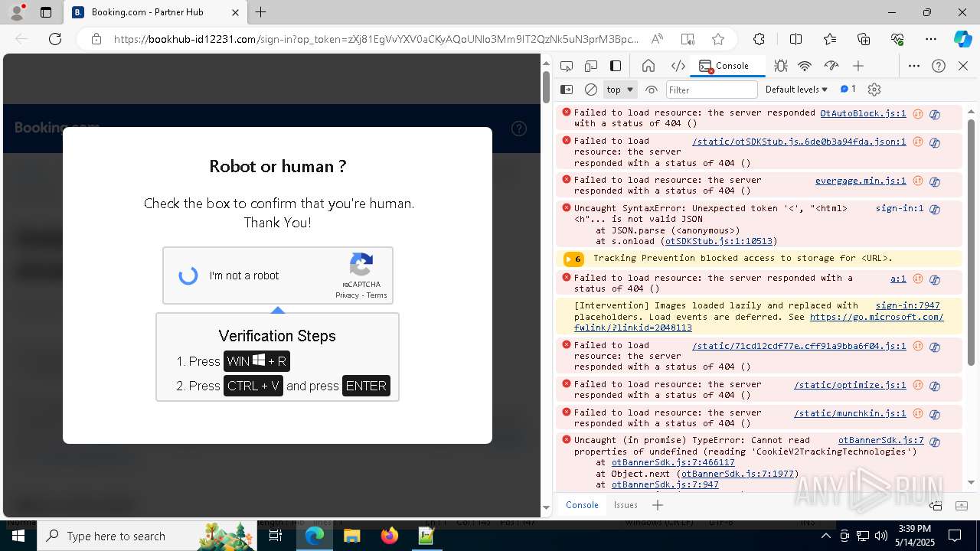Open the /static/optimize.js:1 link

pos(850,385)
